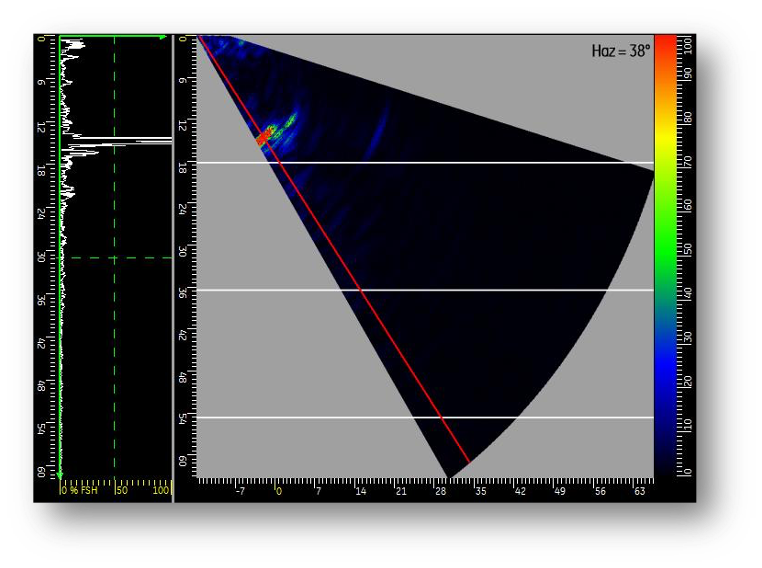Click the green arrowhead at A-scan top right

[163, 38]
